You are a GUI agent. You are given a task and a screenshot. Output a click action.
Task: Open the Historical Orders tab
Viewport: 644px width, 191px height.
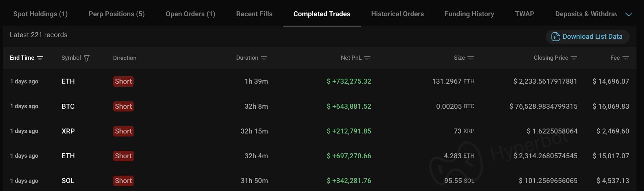397,14
